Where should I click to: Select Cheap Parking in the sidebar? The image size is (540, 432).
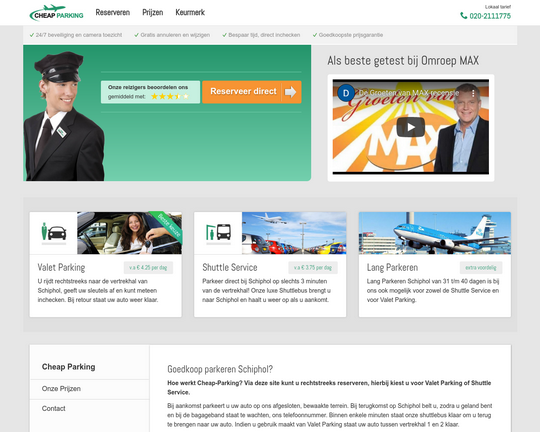tap(69, 367)
